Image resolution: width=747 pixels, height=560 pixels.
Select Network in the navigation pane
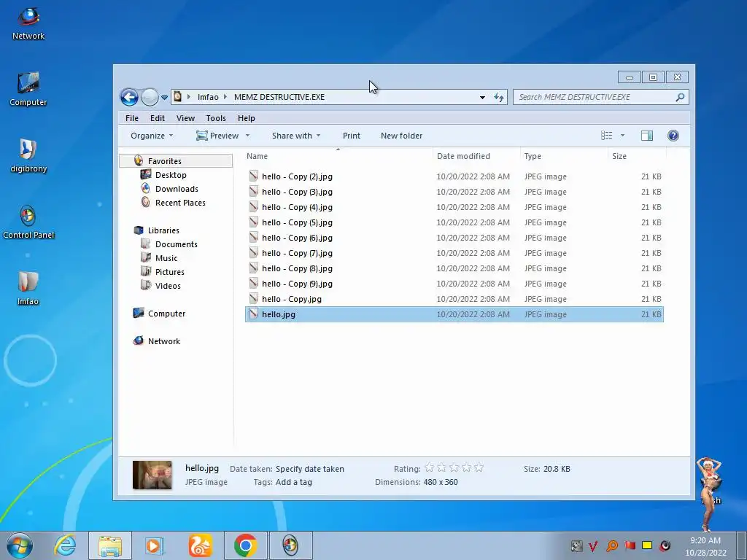point(164,341)
